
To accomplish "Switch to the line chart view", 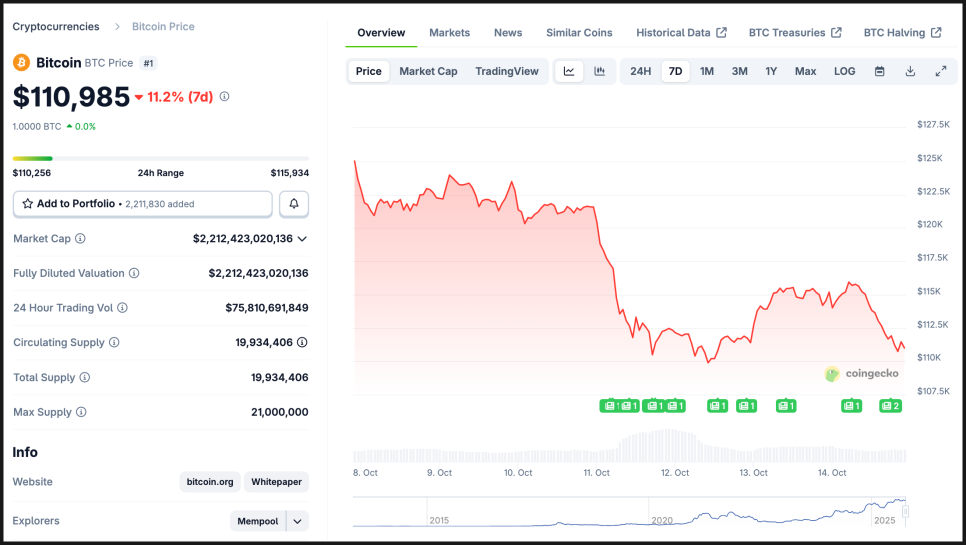I will pyautogui.click(x=569, y=71).
